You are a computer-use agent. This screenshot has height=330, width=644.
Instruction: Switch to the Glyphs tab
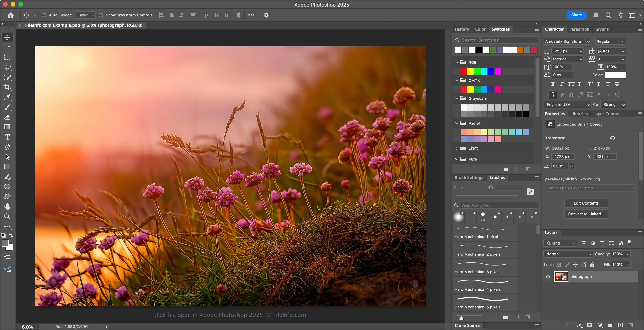(x=602, y=29)
